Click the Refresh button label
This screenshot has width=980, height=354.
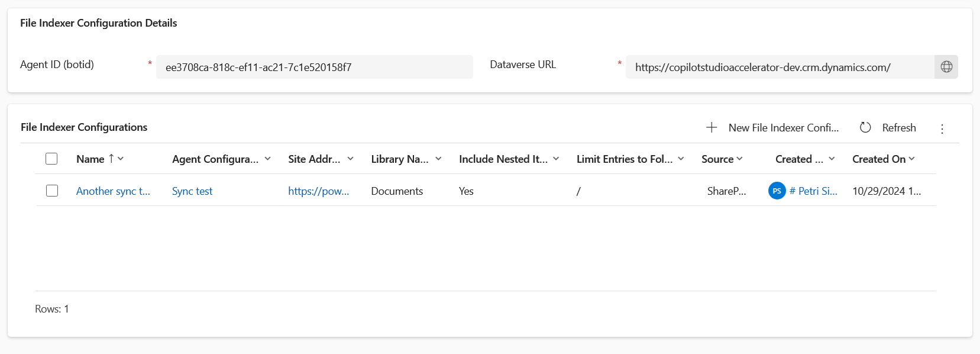coord(899,128)
